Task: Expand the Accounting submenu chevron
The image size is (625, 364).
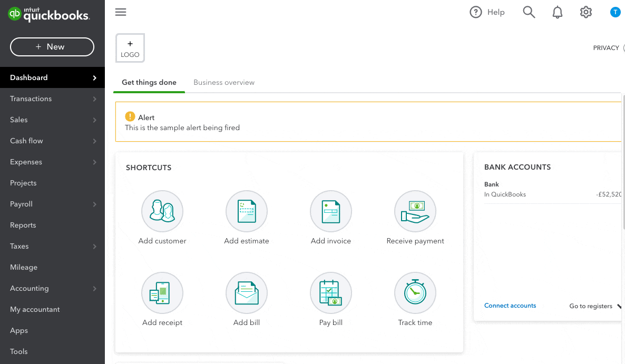Action: click(94, 288)
